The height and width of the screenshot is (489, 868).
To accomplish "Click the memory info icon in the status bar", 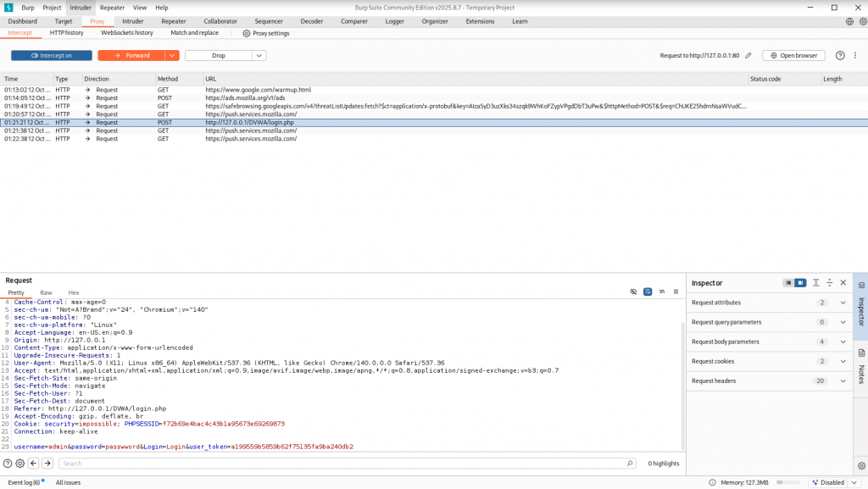I will coord(712,483).
